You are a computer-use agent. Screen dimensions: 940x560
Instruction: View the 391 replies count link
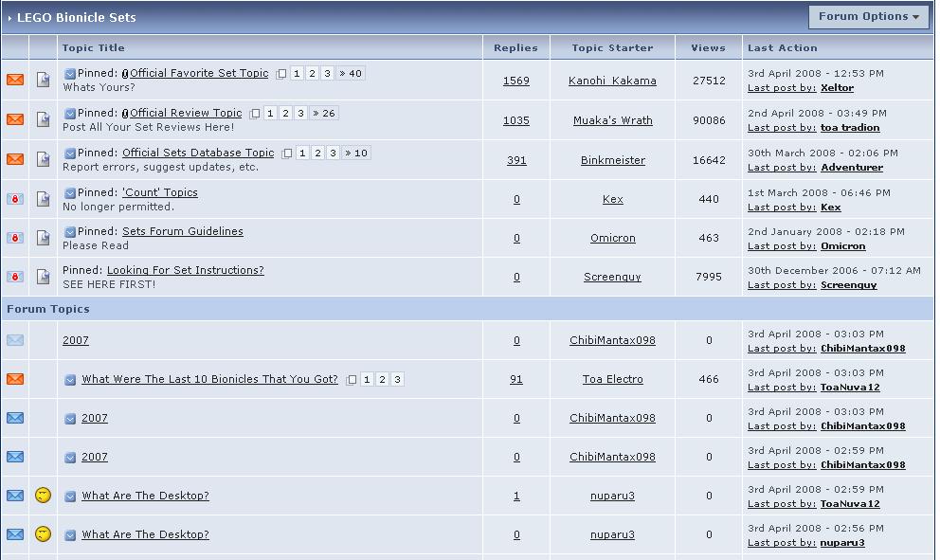516,160
